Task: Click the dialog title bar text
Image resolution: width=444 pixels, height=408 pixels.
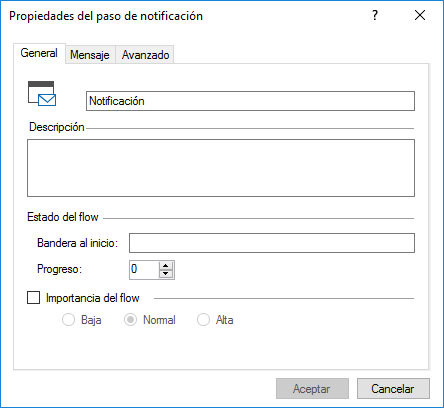Action: pyautogui.click(x=106, y=16)
